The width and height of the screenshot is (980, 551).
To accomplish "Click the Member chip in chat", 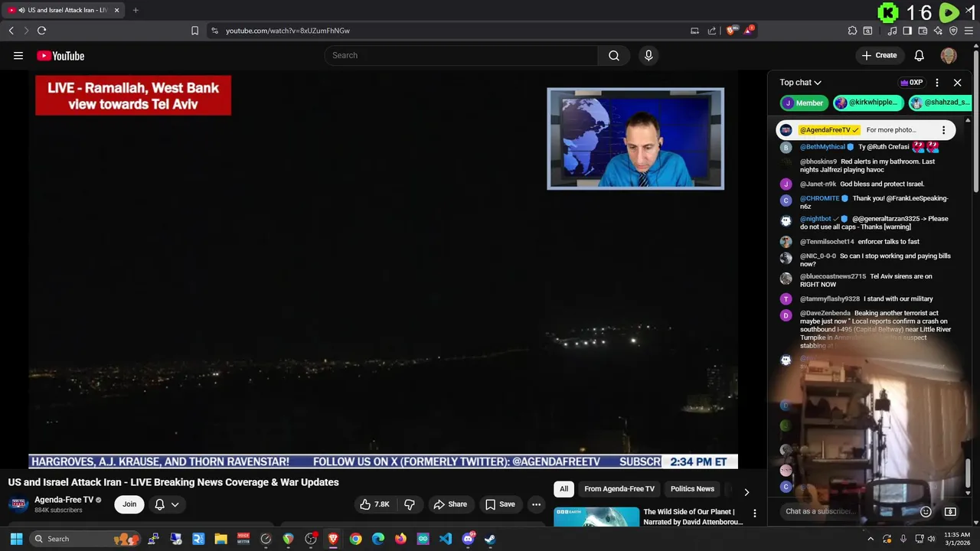I will [804, 103].
